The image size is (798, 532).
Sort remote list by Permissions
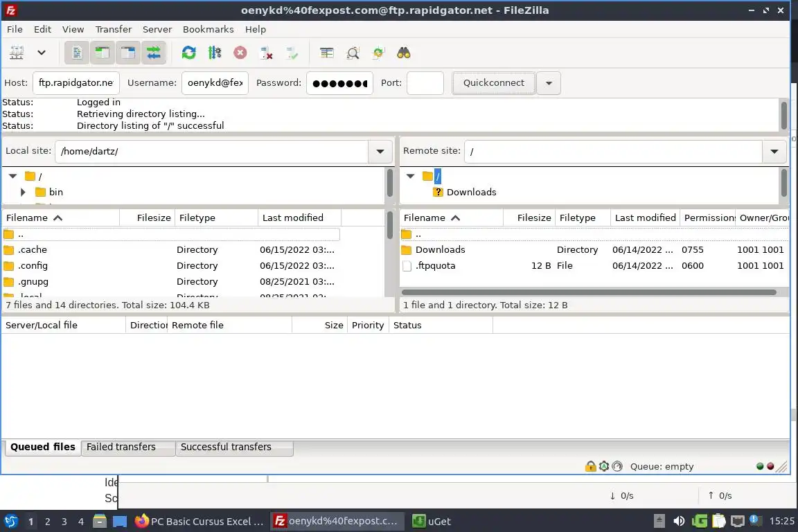(x=708, y=218)
